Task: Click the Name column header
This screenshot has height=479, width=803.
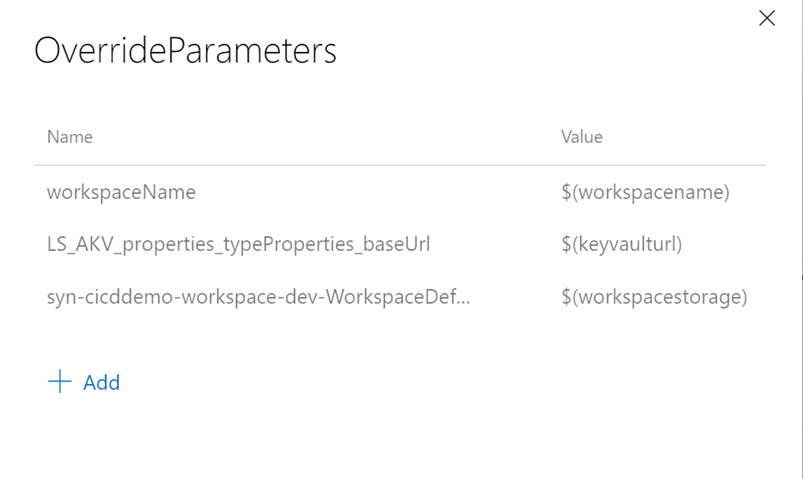Action: coord(70,137)
